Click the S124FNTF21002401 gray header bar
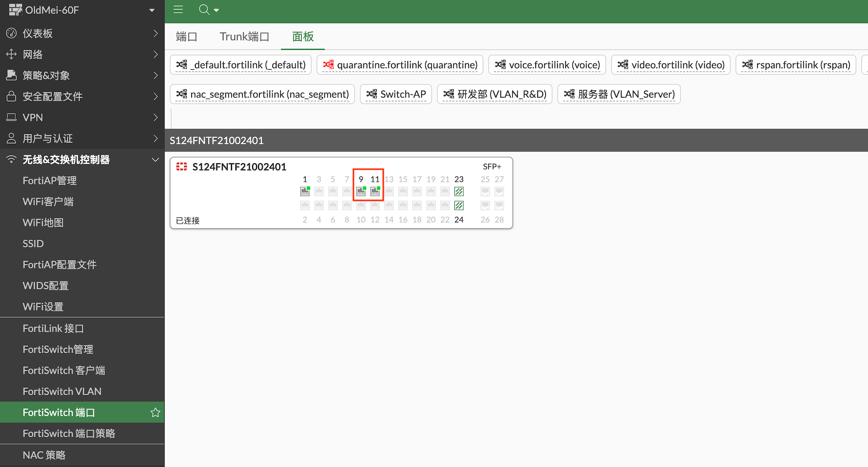 516,140
